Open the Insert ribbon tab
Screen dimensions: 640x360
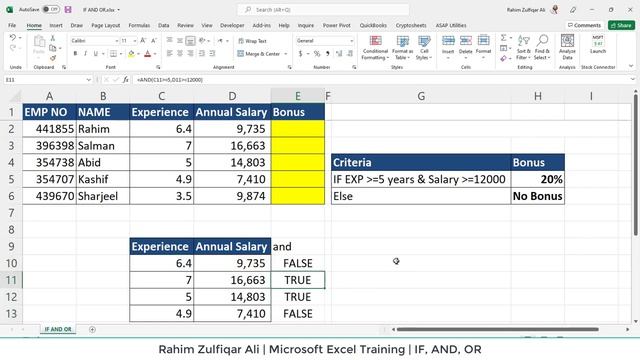[56, 25]
